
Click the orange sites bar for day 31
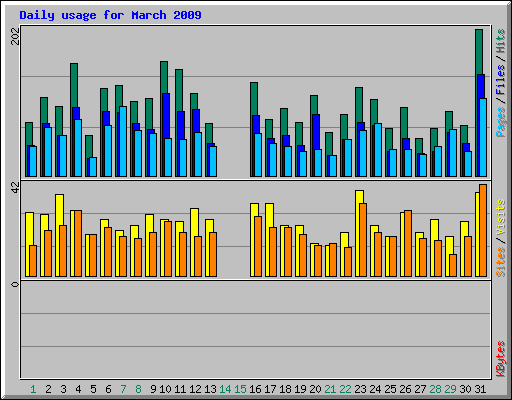tap(483, 231)
